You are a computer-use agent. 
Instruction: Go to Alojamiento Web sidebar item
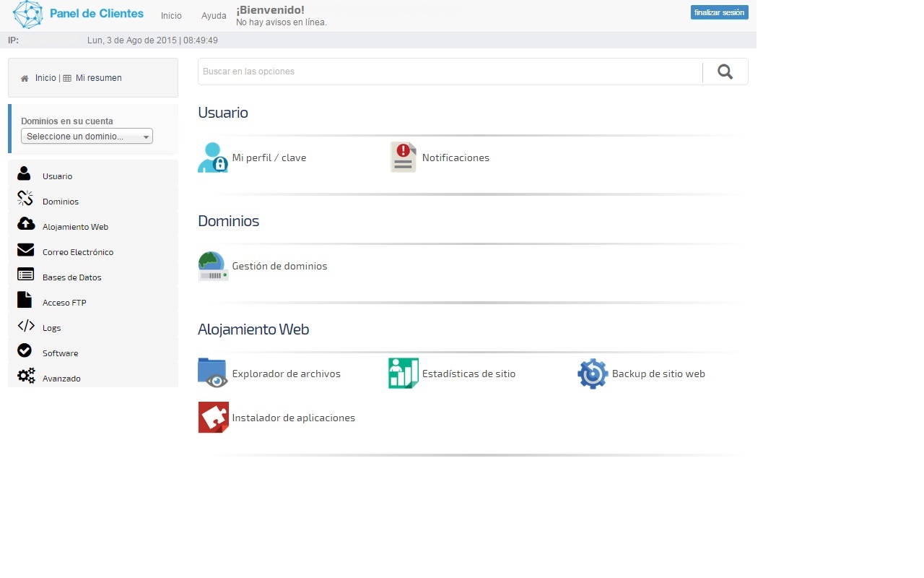click(x=75, y=227)
